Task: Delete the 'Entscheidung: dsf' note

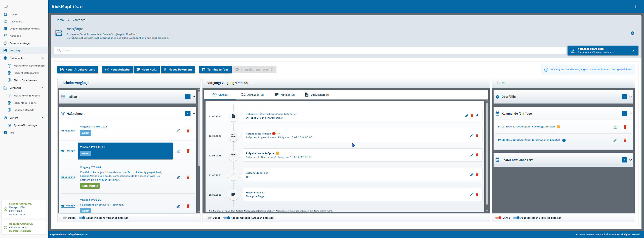Action: click(x=477, y=175)
